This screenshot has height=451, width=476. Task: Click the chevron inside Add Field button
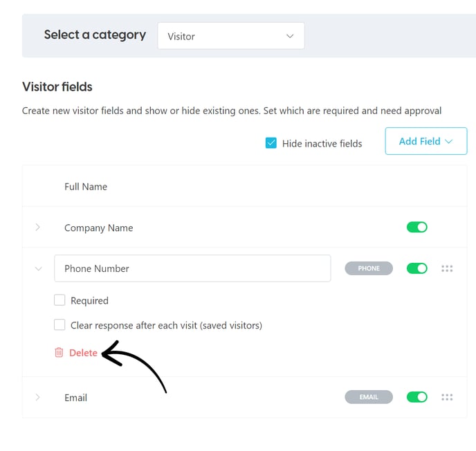(448, 141)
